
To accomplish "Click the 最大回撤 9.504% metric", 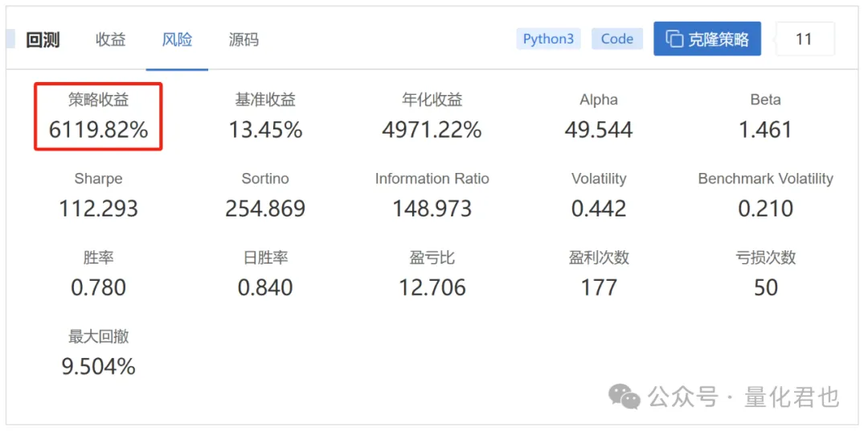I will point(99,353).
